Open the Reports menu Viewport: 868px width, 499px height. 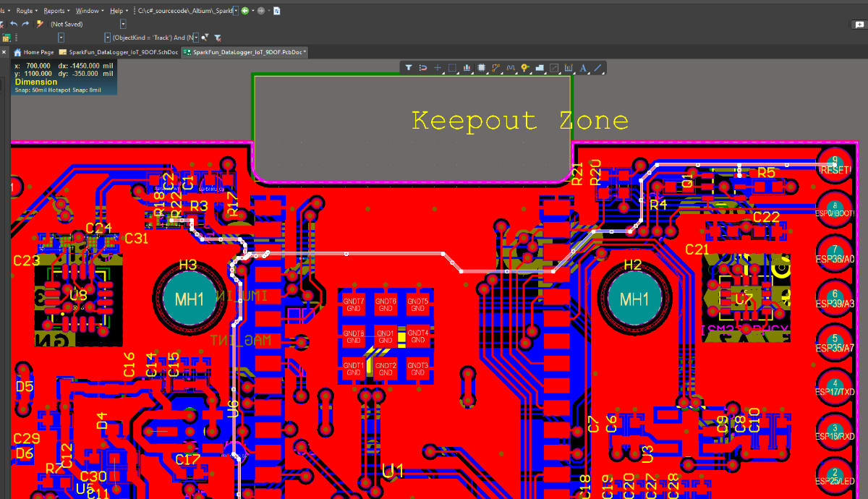click(x=56, y=11)
